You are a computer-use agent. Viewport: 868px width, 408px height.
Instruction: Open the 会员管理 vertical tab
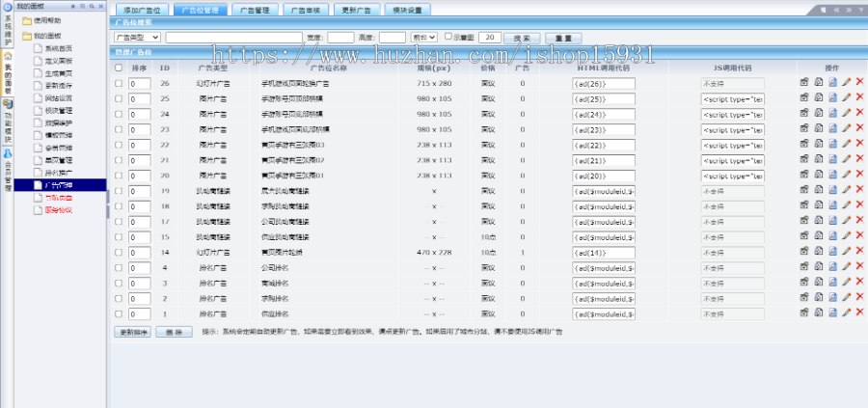pyautogui.click(x=7, y=171)
